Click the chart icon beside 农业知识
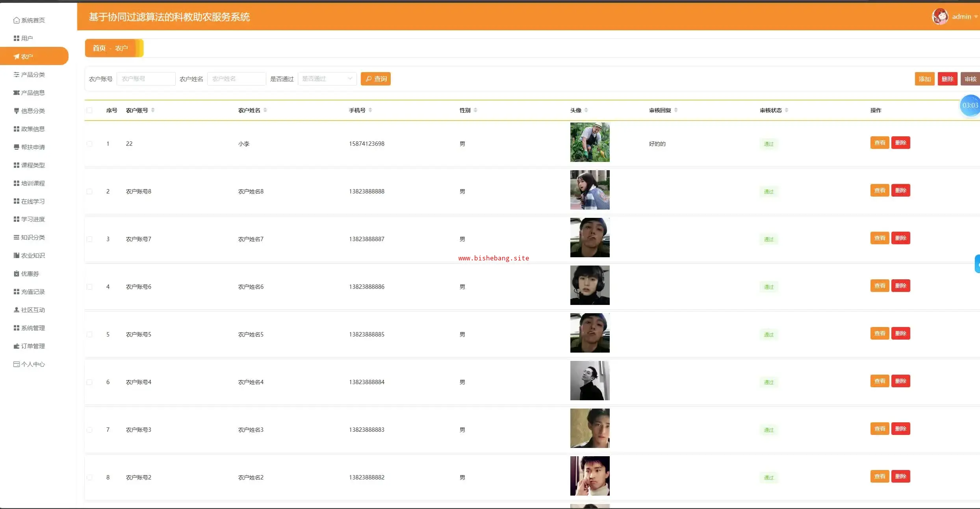The image size is (980, 509). 16,255
